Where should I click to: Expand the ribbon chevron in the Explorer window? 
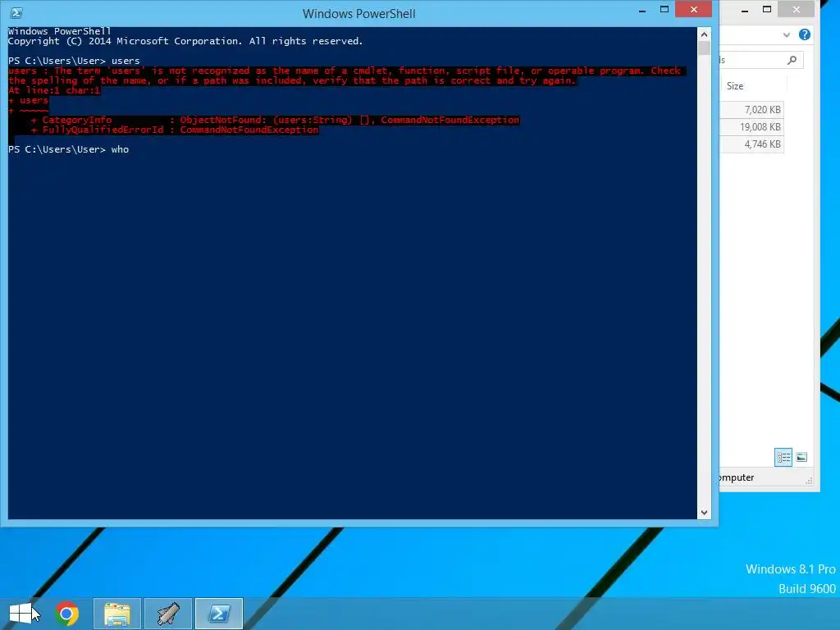click(x=787, y=34)
